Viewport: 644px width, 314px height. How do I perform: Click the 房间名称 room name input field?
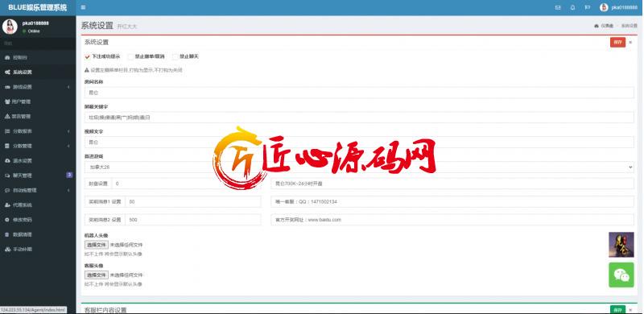coord(359,93)
